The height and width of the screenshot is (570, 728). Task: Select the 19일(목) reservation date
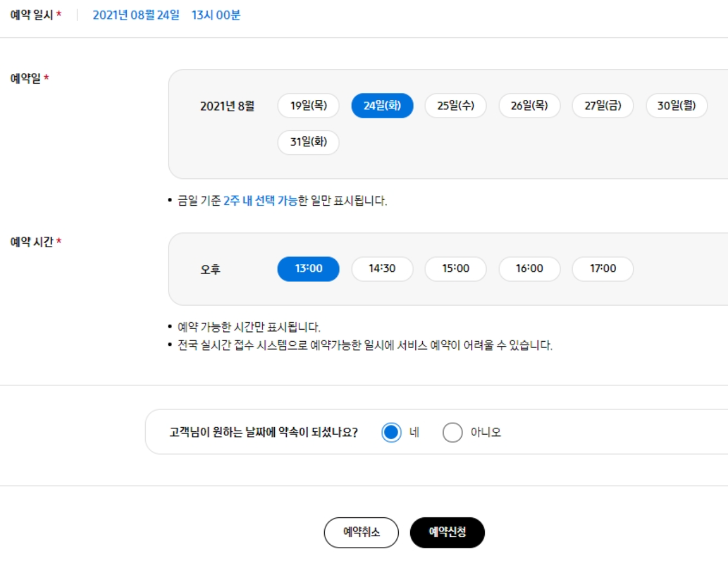coord(307,106)
